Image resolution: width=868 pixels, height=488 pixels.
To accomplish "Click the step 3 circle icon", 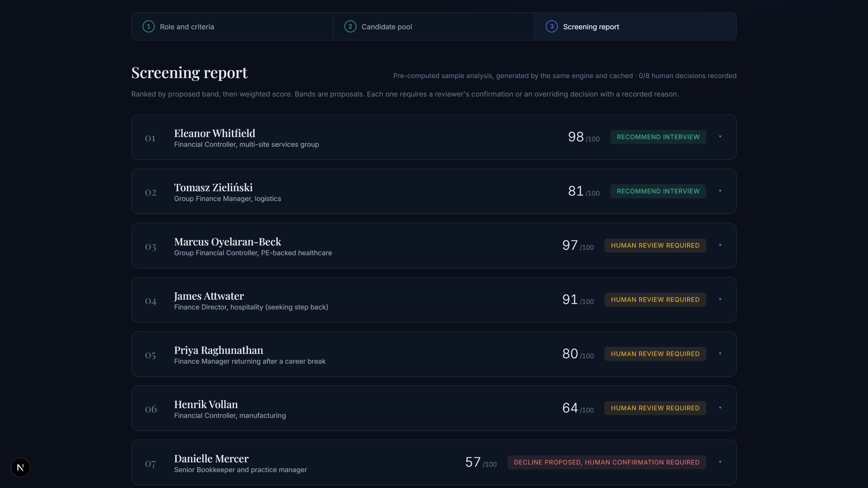I will point(552,26).
